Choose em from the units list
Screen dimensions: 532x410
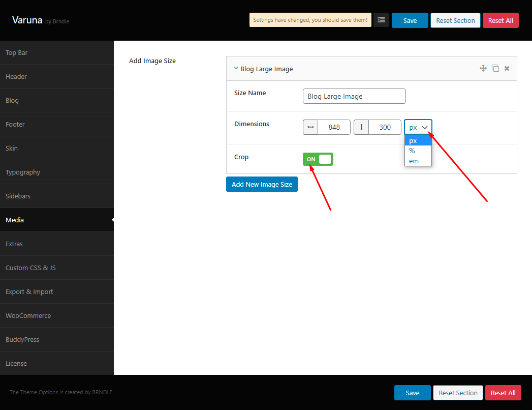click(x=418, y=161)
